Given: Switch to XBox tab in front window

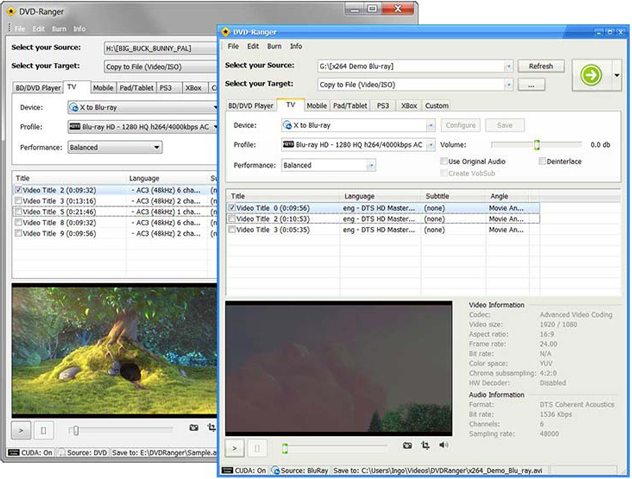Looking at the screenshot, I should (409, 106).
